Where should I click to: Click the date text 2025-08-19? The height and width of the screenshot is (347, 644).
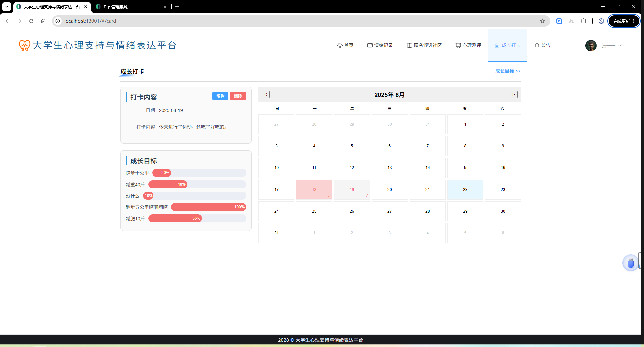point(171,110)
